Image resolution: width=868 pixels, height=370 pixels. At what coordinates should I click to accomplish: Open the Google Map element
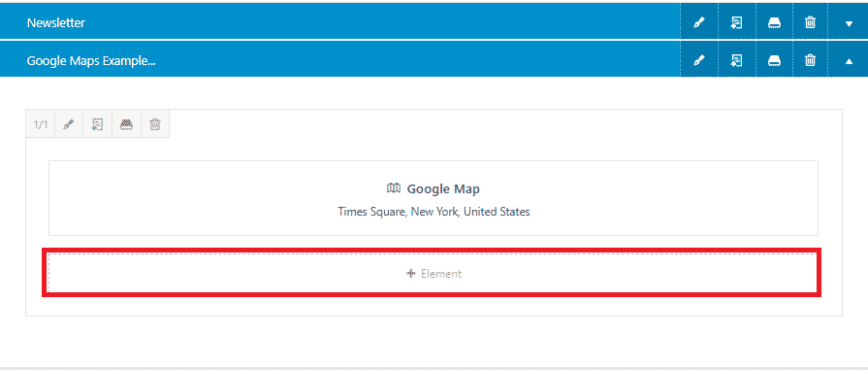tap(433, 198)
